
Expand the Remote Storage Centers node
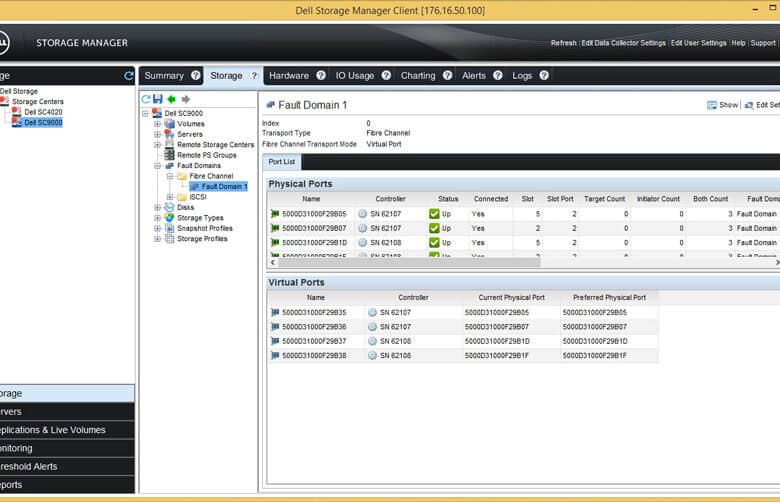coord(157,145)
